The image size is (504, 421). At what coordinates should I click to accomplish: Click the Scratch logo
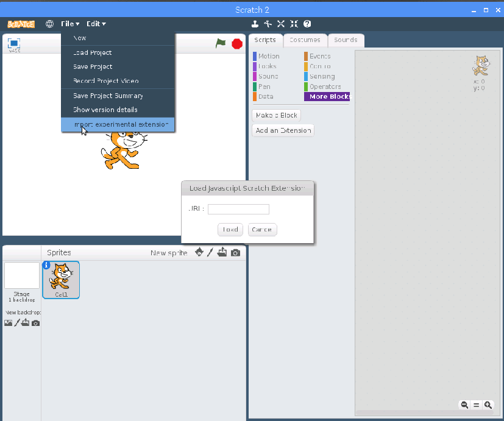pyautogui.click(x=21, y=24)
